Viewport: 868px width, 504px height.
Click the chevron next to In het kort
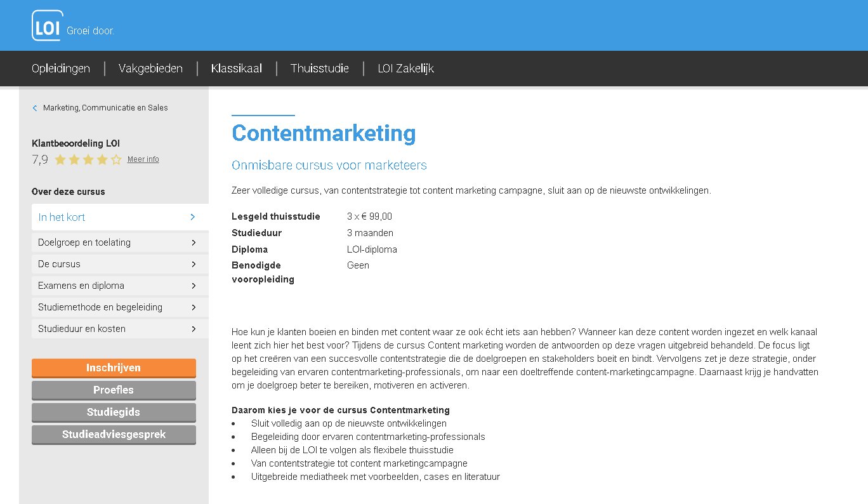[x=193, y=217]
